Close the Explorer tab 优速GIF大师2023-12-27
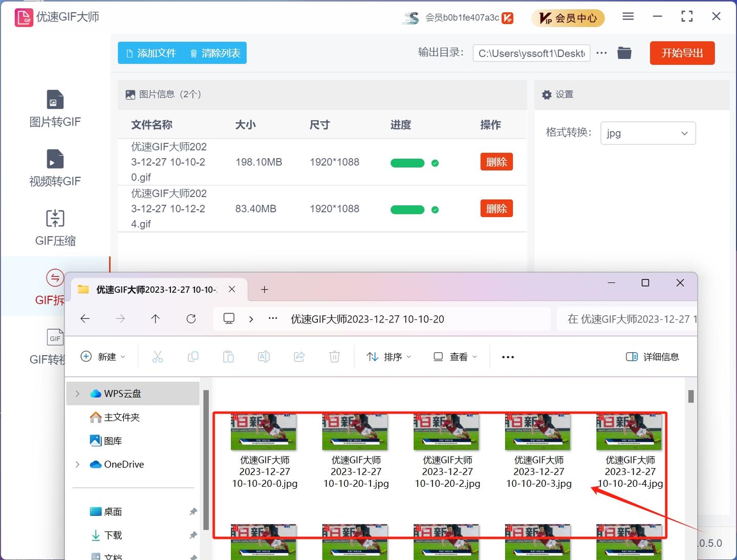The image size is (737, 560). pos(232,289)
